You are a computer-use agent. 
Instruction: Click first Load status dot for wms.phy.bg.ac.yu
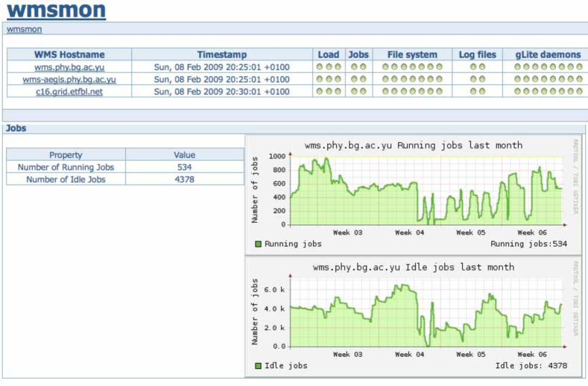(320, 67)
